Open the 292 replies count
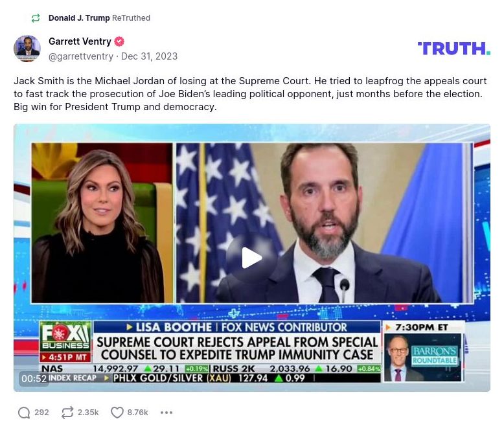 [41, 413]
